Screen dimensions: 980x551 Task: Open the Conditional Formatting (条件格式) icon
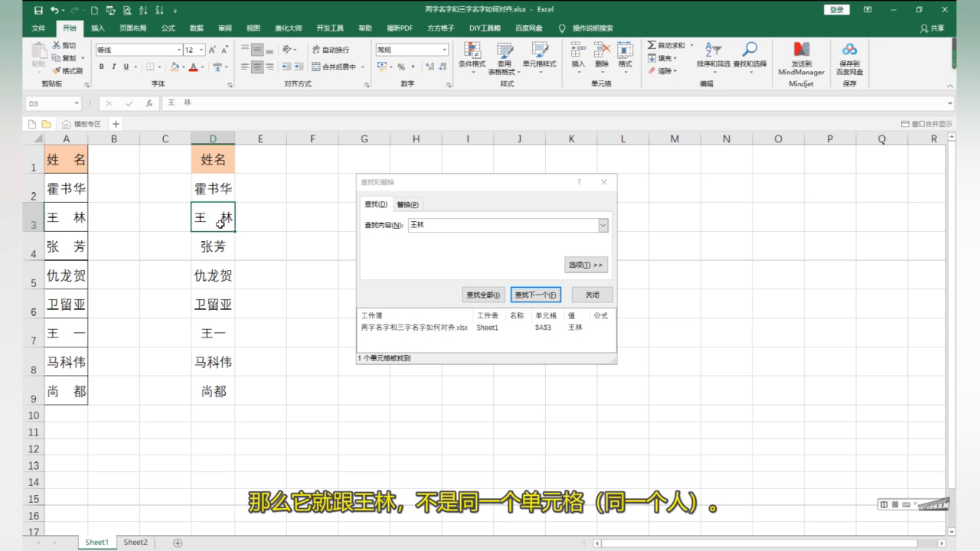coord(472,51)
